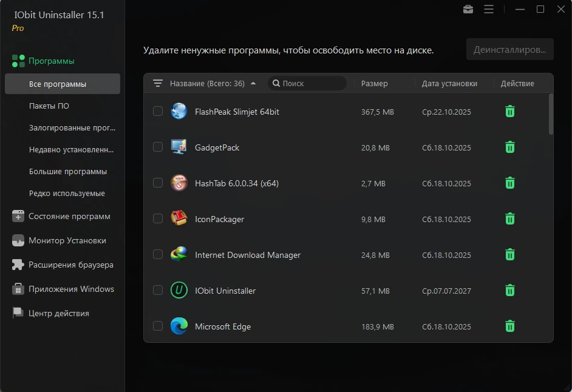
Task: Open the hamburger options menu
Action: (x=489, y=9)
